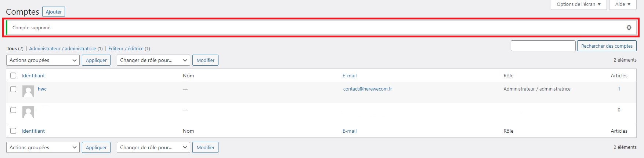
Task: Dismiss the "Compte supprimé" notice
Action: 629,27
